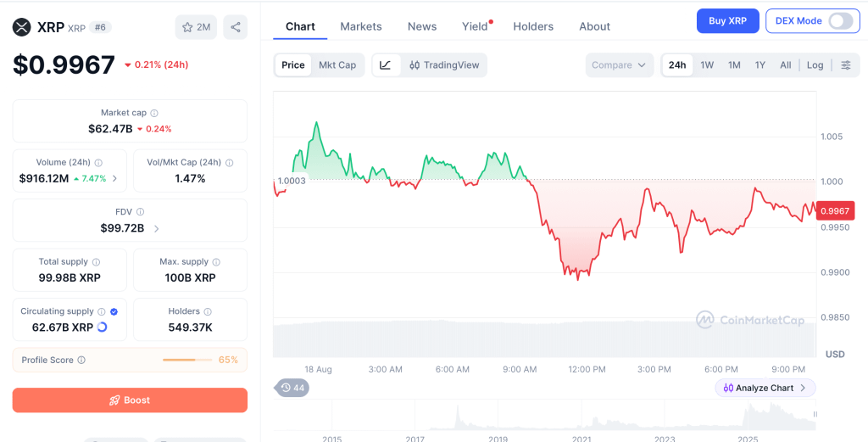Image resolution: width=868 pixels, height=442 pixels.
Task: Click the 99.98B XRP total supply value
Action: pos(70,278)
